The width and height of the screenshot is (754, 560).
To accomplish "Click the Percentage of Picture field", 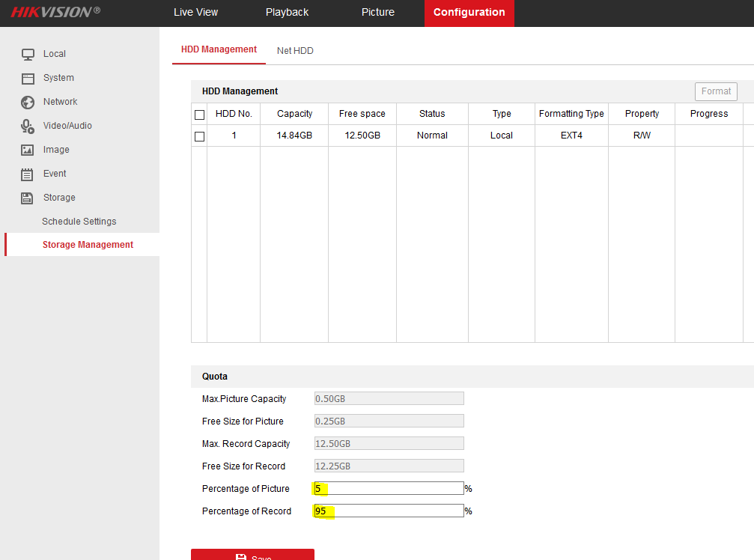I will point(388,488).
